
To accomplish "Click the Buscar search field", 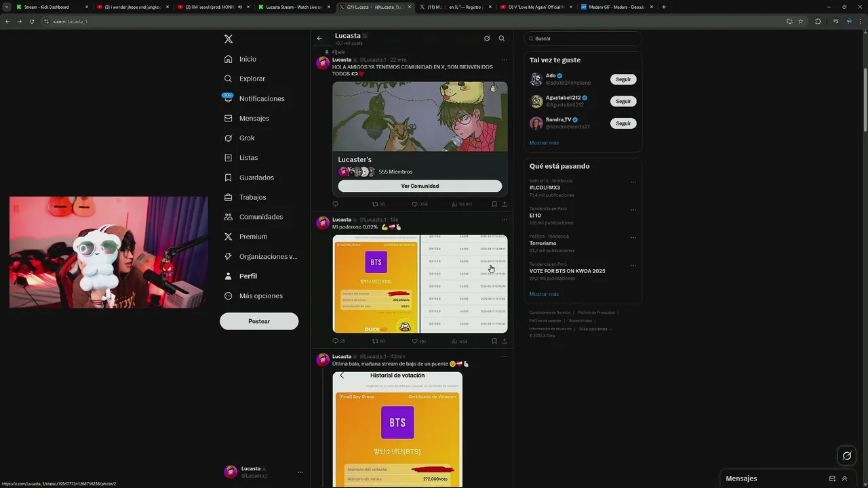I will pyautogui.click(x=583, y=39).
